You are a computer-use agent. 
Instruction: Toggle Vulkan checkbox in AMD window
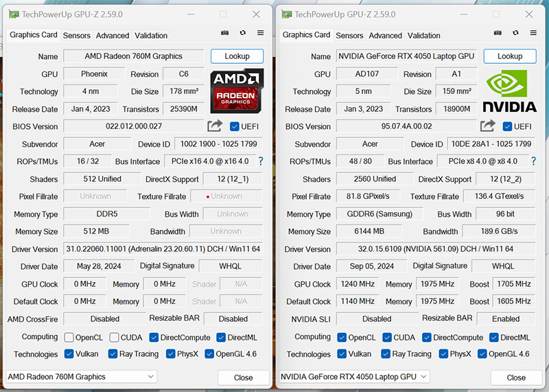[69, 354]
